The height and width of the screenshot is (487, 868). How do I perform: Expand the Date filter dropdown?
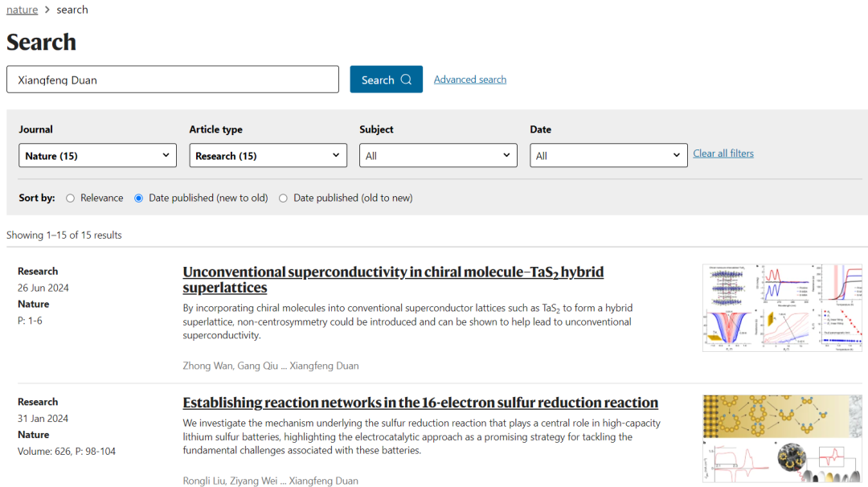tap(608, 156)
